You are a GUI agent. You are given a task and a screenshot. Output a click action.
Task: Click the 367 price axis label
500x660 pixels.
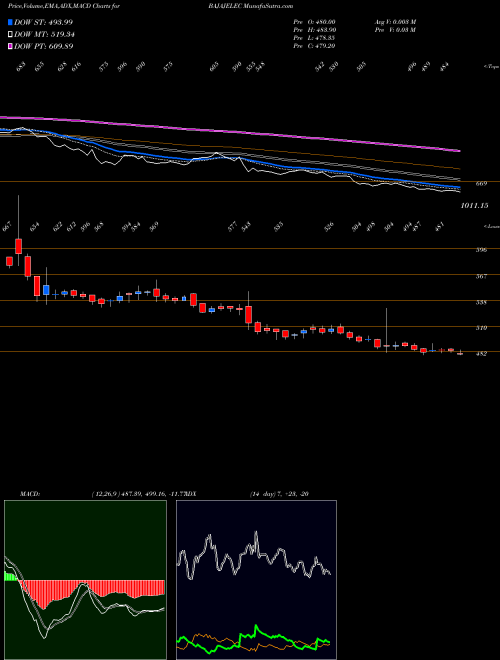[481, 276]
